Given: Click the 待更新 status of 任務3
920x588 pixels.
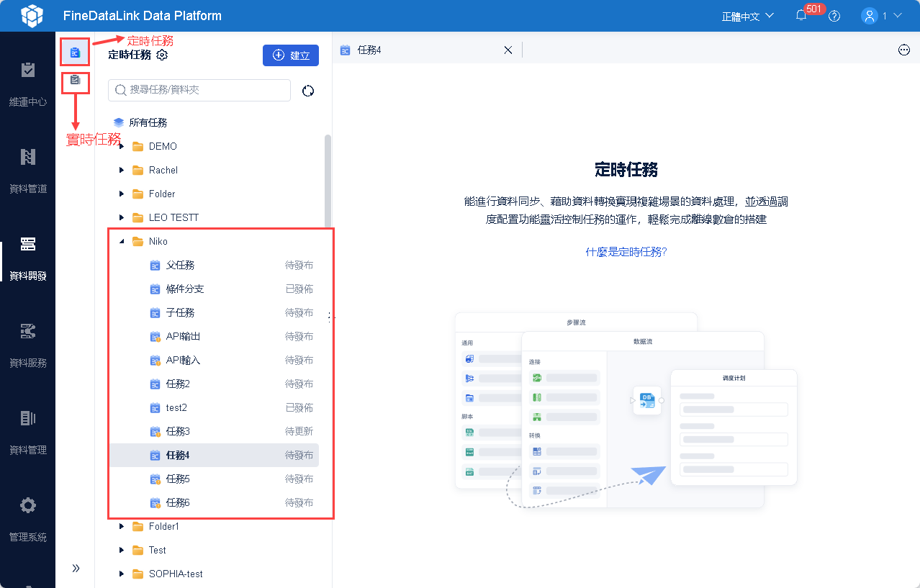Looking at the screenshot, I should 299,431.
